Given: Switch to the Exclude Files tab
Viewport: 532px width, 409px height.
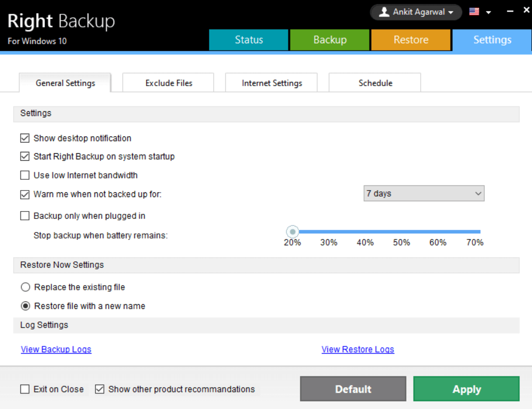Looking at the screenshot, I should pyautogui.click(x=168, y=83).
